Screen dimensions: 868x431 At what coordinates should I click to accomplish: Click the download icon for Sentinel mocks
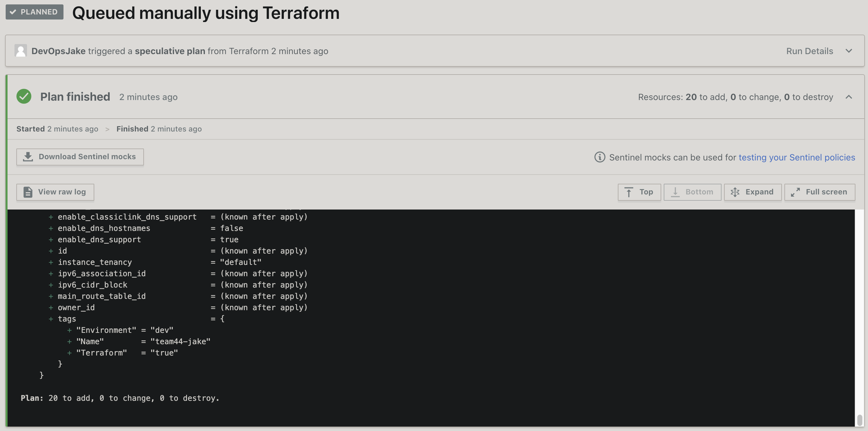point(28,157)
